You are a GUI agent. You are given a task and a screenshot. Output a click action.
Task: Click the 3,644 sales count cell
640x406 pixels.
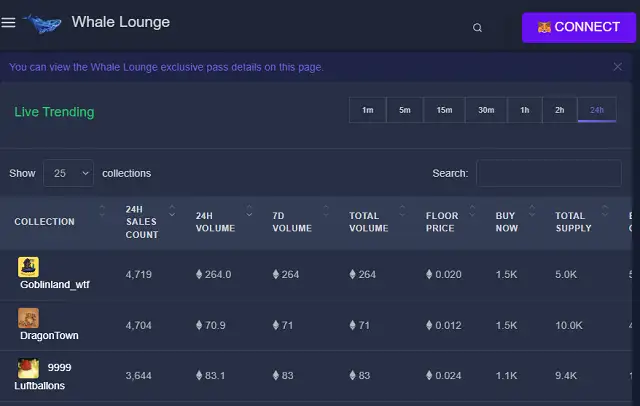coord(138,375)
